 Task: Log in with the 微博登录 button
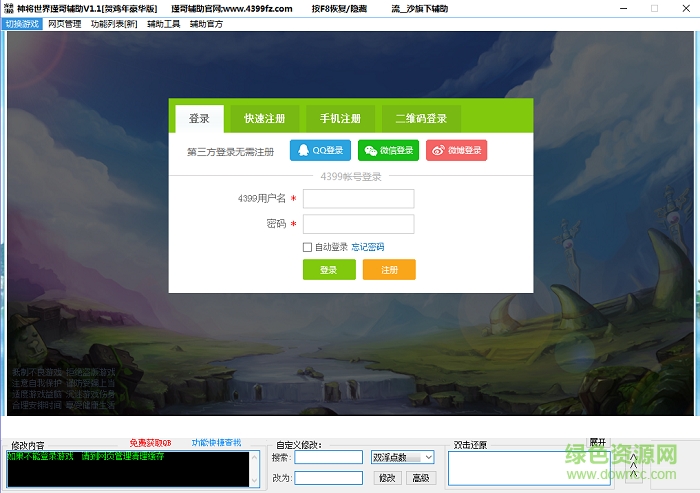(456, 150)
